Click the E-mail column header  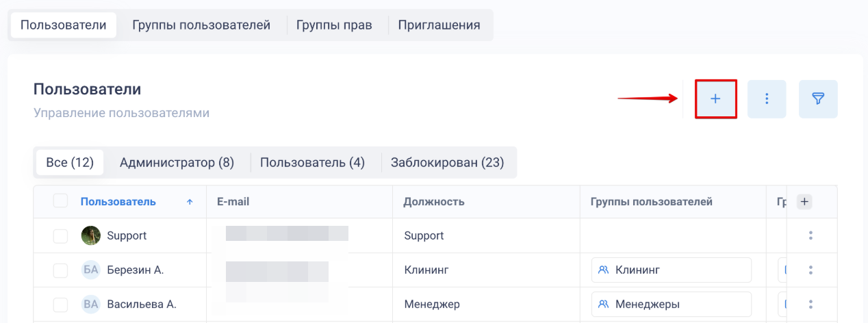click(233, 201)
